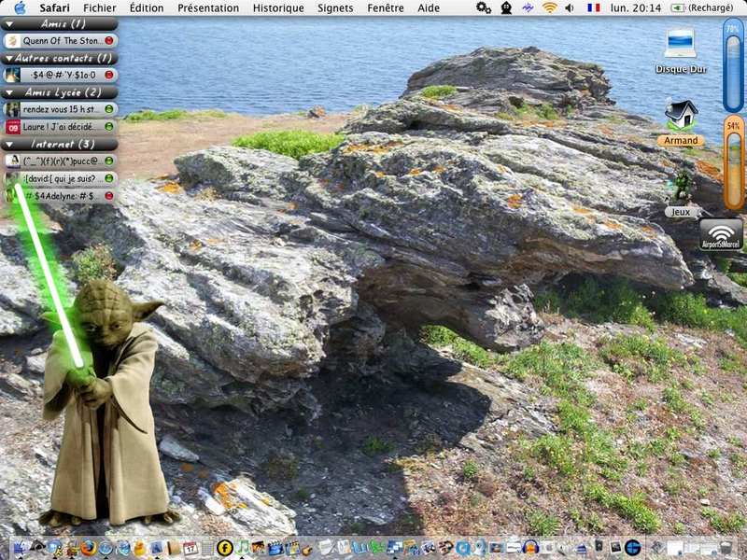The image size is (747, 560).
Task: Collapse the Internet (3) contact group
Action: pos(10,144)
